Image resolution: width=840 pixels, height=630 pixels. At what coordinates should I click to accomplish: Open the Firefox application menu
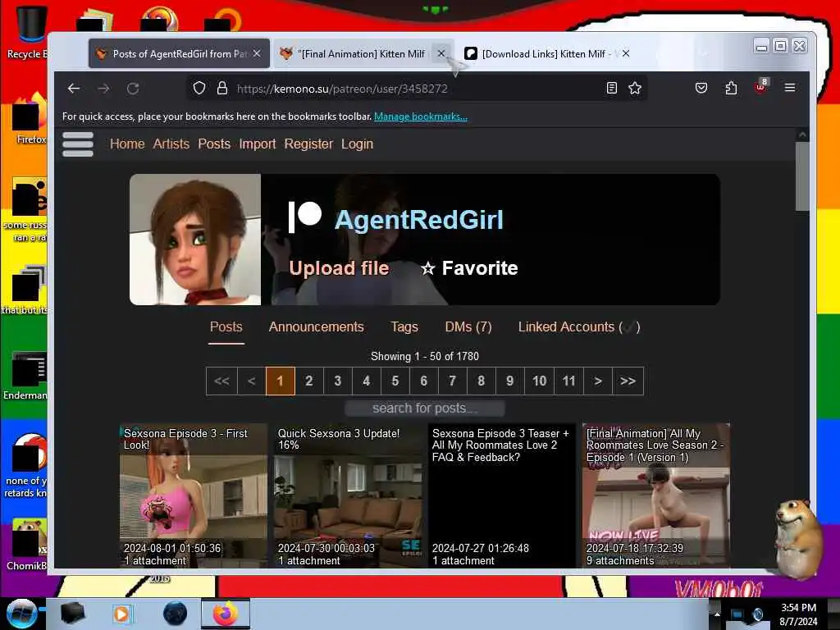tap(790, 87)
